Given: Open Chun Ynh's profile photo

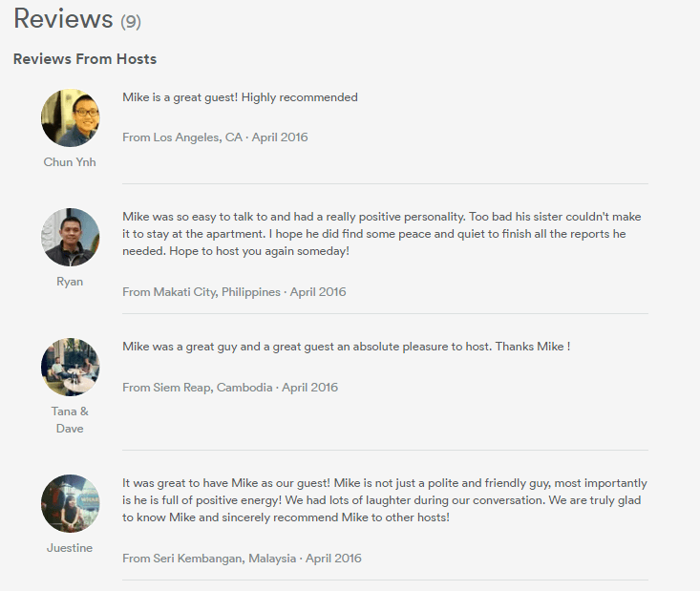Looking at the screenshot, I should pos(70,117).
